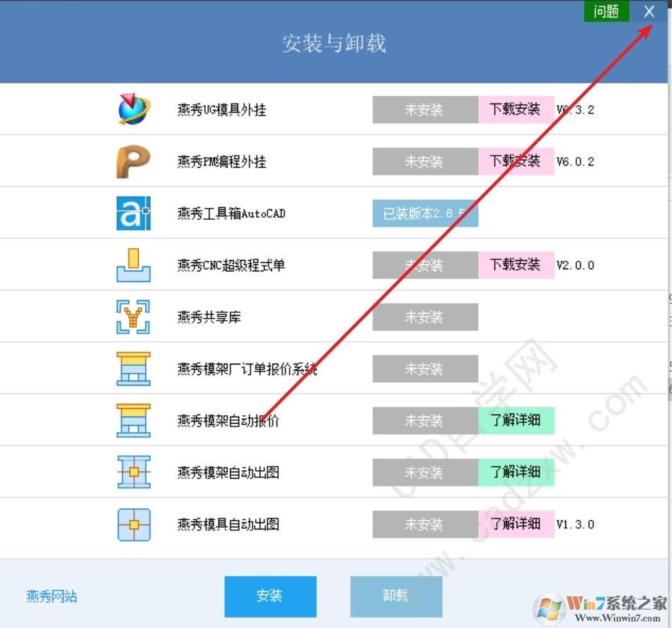The height and width of the screenshot is (628, 672).
Task: Click the 卸载 uninstall button
Action: [x=396, y=596]
